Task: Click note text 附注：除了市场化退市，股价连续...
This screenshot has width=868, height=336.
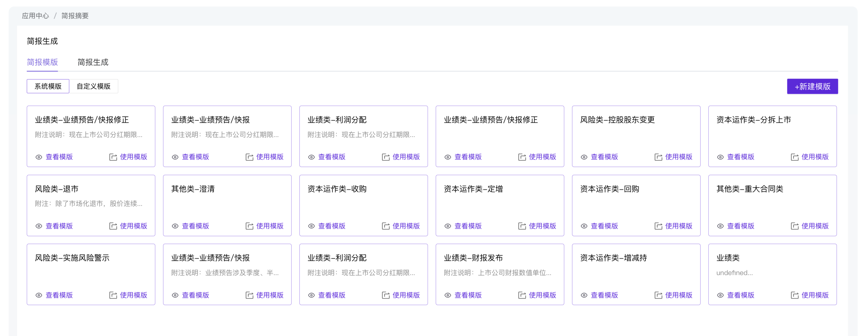Action: click(89, 204)
